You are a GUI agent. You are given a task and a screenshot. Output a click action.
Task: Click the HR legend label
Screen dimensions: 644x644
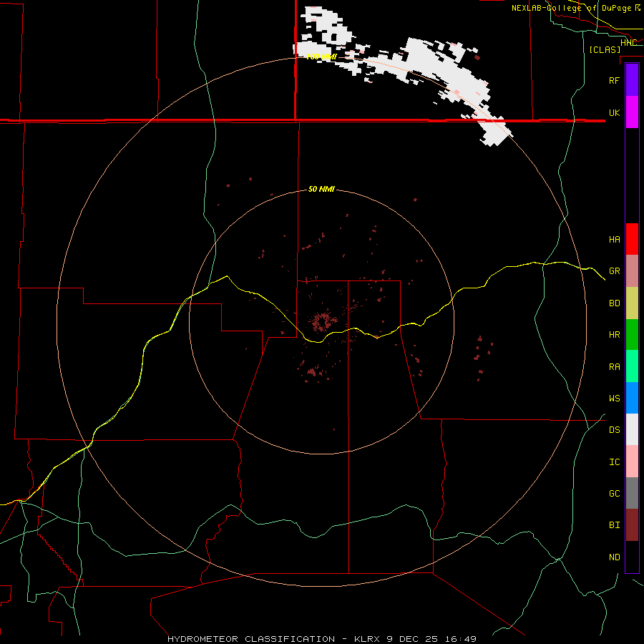615,335
